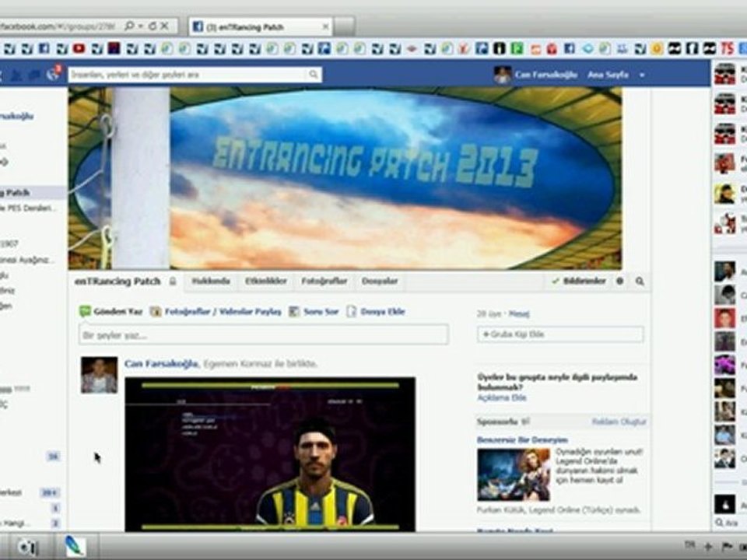This screenshot has width=747, height=560.
Task: Open the YouTube bookmark icon
Action: [79, 48]
